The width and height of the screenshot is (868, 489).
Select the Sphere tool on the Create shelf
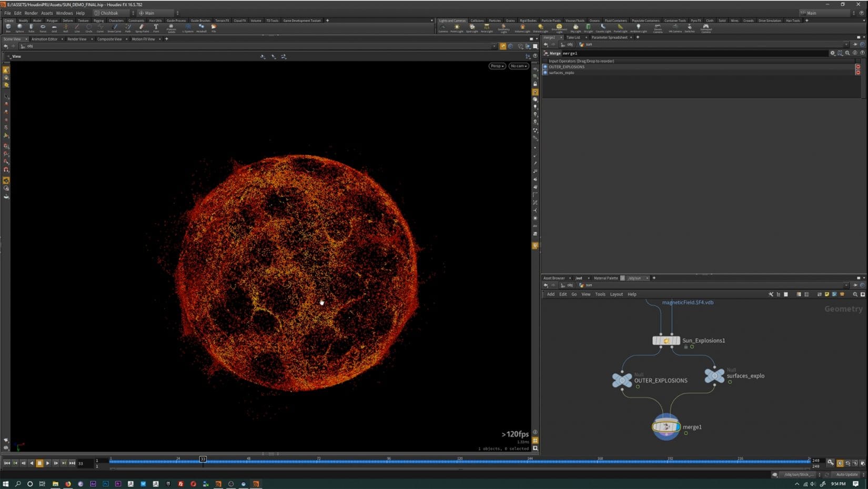coord(19,27)
